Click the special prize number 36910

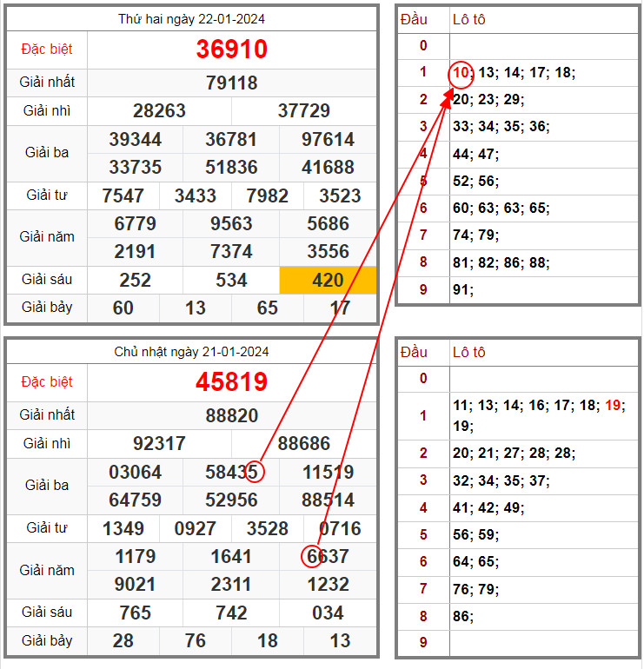231,49
